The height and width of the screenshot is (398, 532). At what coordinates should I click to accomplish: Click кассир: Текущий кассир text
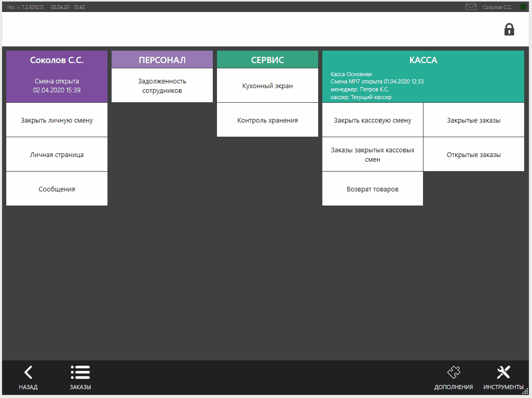click(x=361, y=97)
